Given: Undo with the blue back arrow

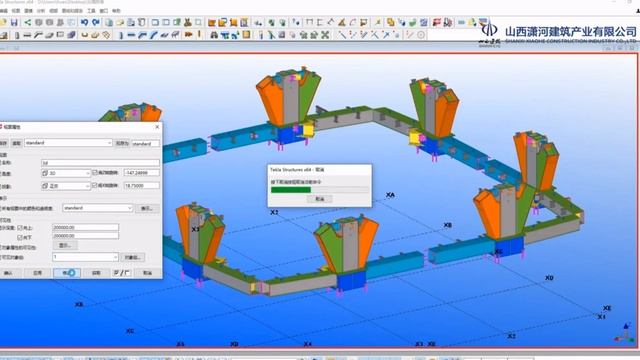Looking at the screenshot, I should point(84,22).
